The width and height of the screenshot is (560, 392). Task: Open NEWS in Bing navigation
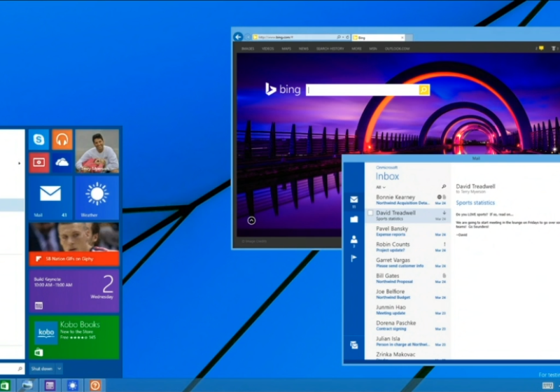[304, 48]
